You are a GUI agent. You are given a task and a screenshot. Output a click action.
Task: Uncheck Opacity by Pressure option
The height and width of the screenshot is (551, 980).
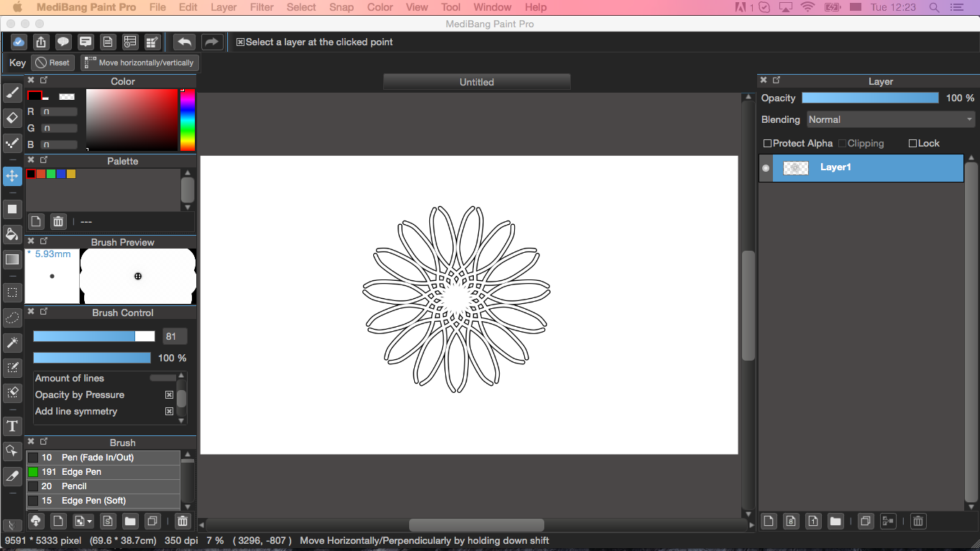coord(170,395)
